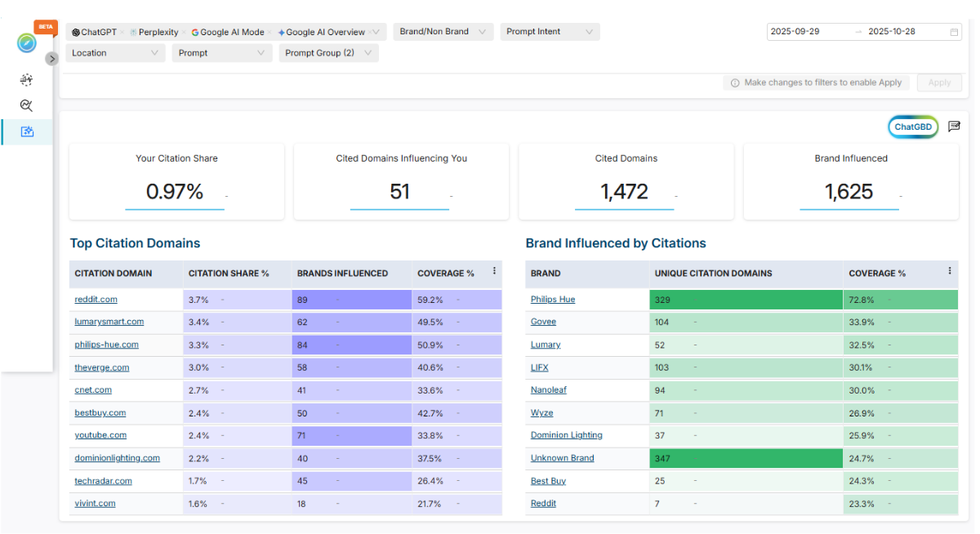The width and height of the screenshot is (980, 534).
Task: Open the Location filter dropdown
Action: 115,53
